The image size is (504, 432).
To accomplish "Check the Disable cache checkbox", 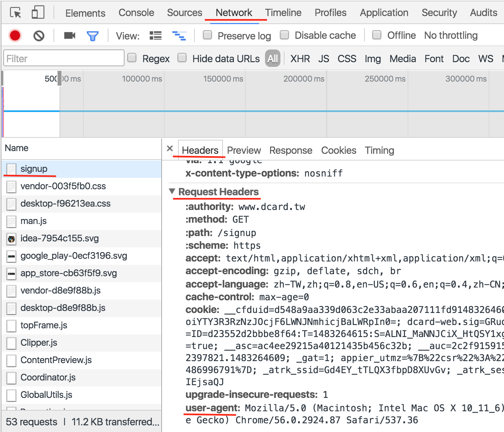I will pyautogui.click(x=284, y=35).
